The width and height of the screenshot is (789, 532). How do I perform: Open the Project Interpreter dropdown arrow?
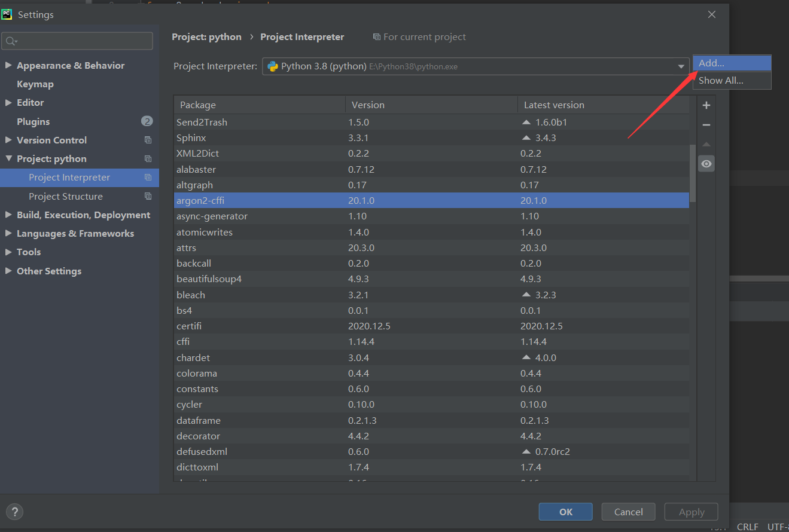(681, 66)
